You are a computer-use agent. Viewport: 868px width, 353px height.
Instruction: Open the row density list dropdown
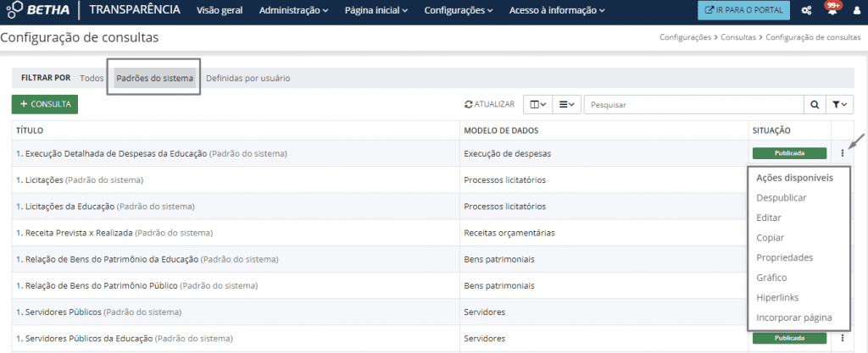[x=567, y=104]
